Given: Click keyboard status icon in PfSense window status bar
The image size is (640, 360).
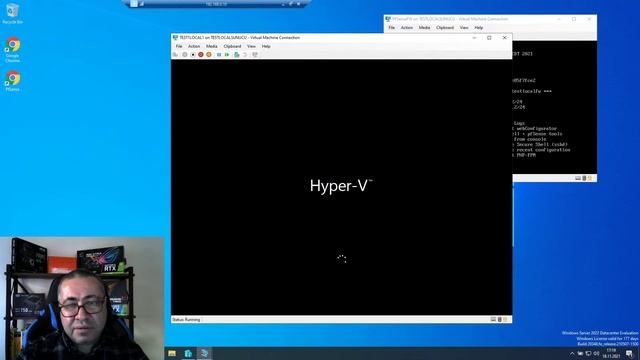Looking at the screenshot, I should [578, 178].
